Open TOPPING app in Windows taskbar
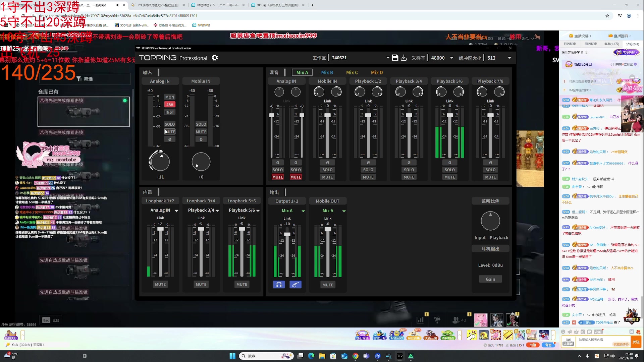This screenshot has width=644, height=362. click(400, 356)
